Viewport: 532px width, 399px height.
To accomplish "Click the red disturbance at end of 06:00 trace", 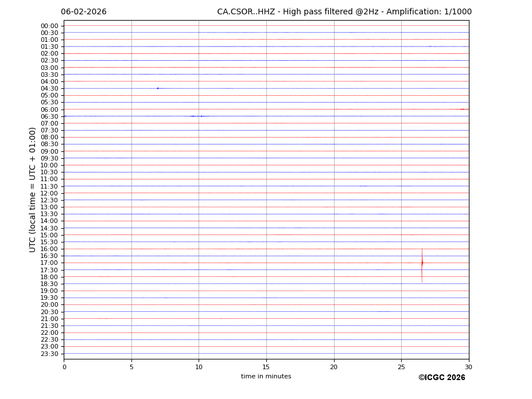I will point(461,109).
